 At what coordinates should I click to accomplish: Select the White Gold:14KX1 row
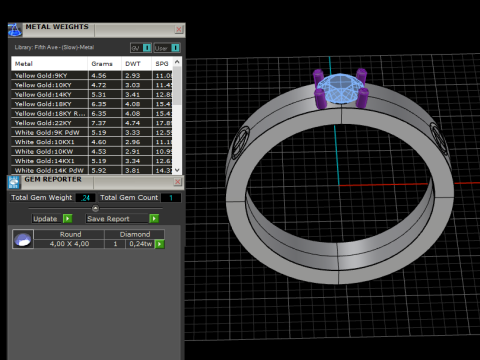pyautogui.click(x=92, y=161)
